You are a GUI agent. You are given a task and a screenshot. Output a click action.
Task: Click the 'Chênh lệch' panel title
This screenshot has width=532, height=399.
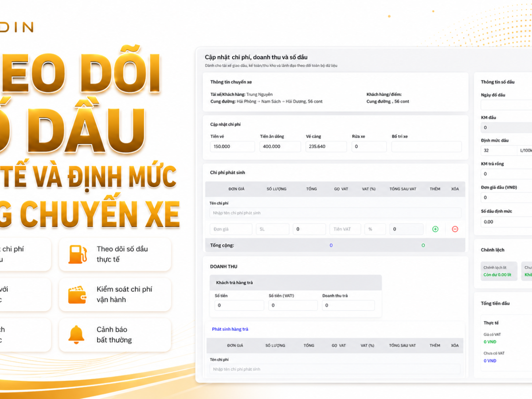pyautogui.click(x=493, y=250)
